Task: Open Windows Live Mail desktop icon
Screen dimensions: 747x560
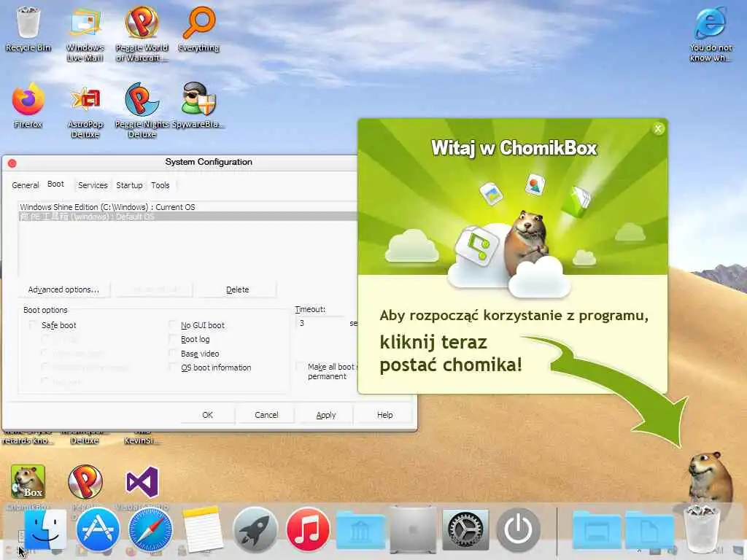Action: 85,34
